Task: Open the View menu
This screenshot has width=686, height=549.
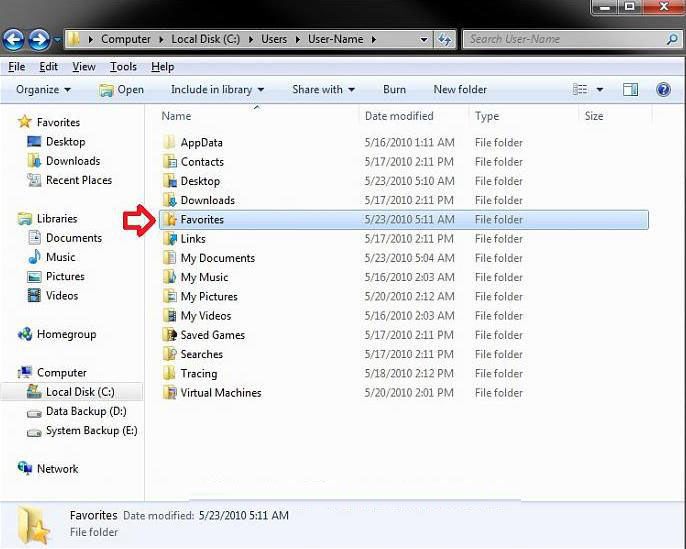Action: click(x=84, y=66)
